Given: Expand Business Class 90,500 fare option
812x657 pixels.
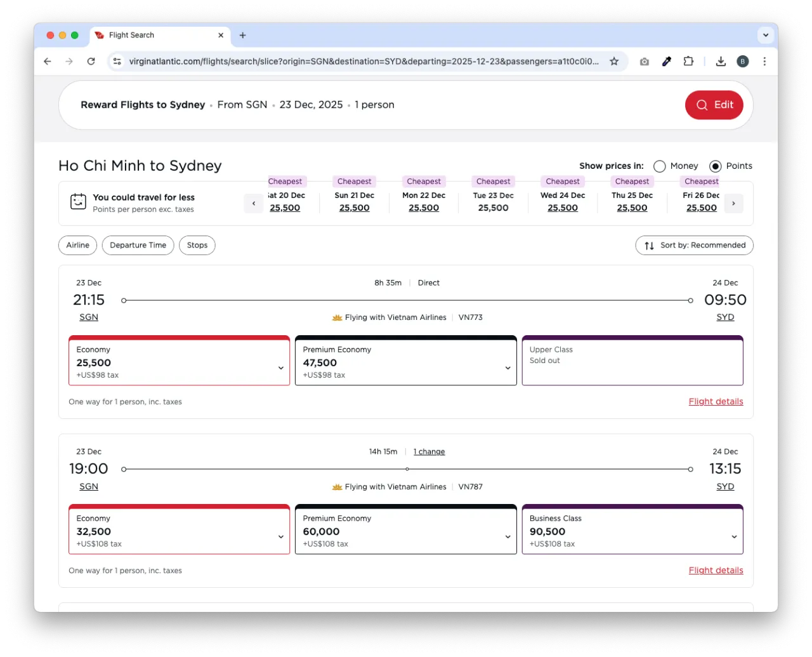Looking at the screenshot, I should click(632, 529).
